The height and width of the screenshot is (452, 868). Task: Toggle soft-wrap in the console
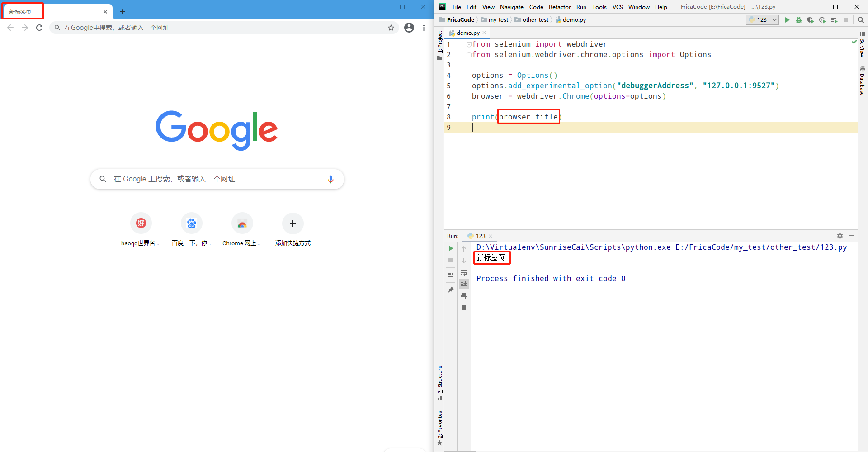click(464, 272)
